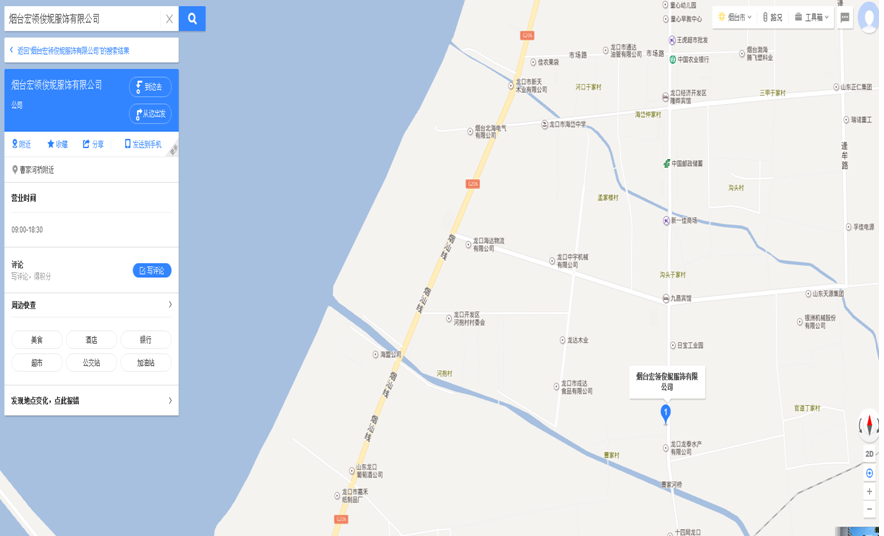This screenshot has width=884, height=536.
Task: Click the 到这去 directions button
Action: coord(150,87)
